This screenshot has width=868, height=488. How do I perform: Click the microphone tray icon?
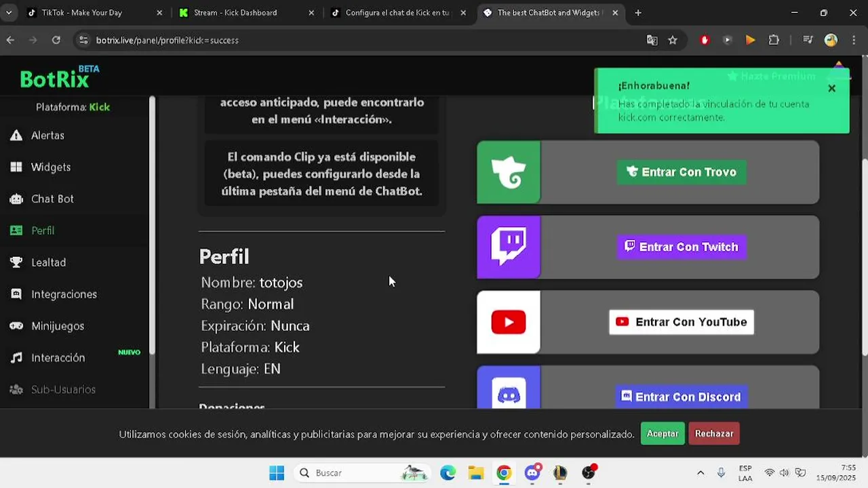pos(721,473)
